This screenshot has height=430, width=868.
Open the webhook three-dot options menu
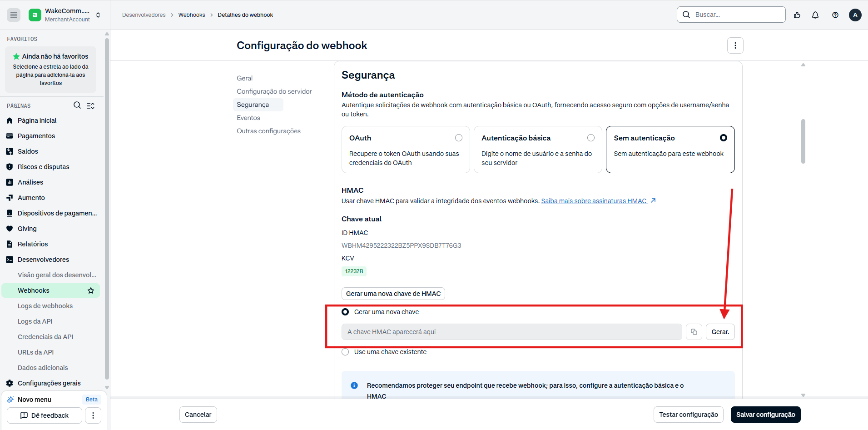[735, 45]
